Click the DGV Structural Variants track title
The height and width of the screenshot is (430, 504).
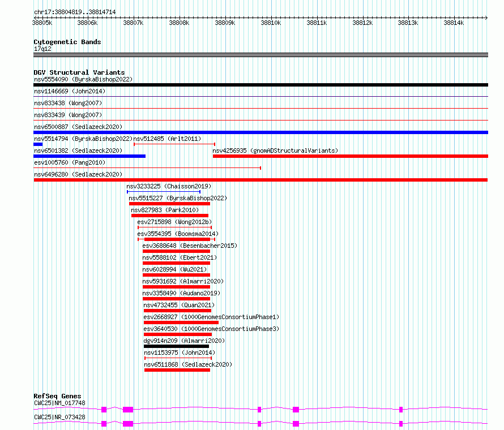coord(79,72)
